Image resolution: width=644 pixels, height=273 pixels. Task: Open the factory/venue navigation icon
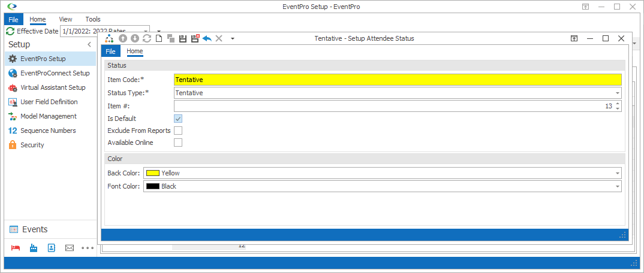33,248
